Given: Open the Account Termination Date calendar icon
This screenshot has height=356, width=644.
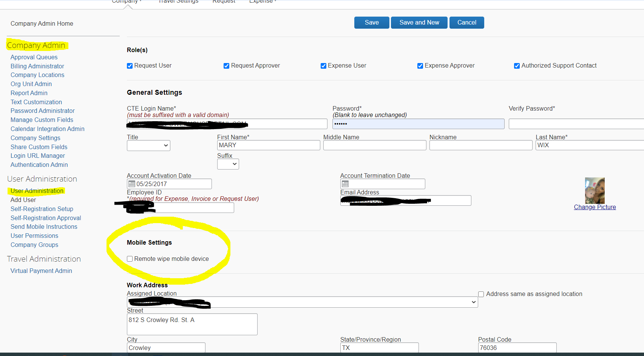Looking at the screenshot, I should pyautogui.click(x=345, y=184).
